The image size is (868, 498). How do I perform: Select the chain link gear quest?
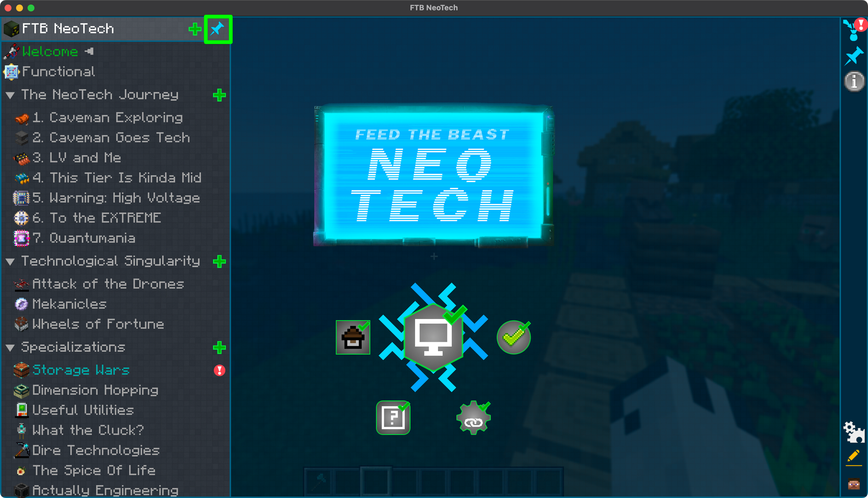[x=473, y=418]
